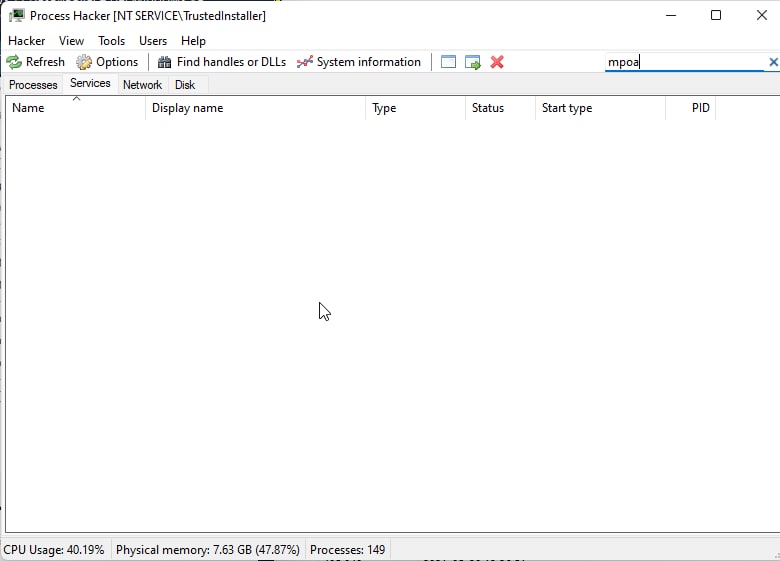Click the CPU Usage status bar entry

tap(54, 550)
